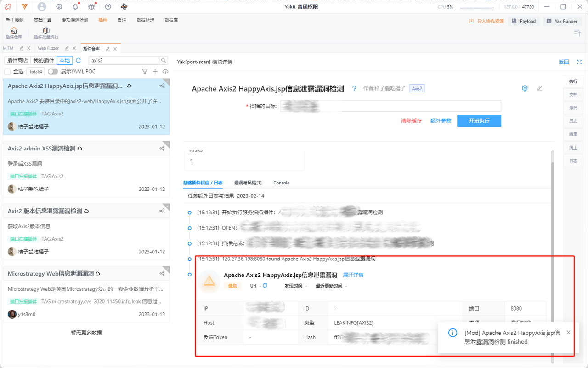The image size is (588, 368).
Task: Open the 专项漏洞检测 menu
Action: tap(75, 20)
